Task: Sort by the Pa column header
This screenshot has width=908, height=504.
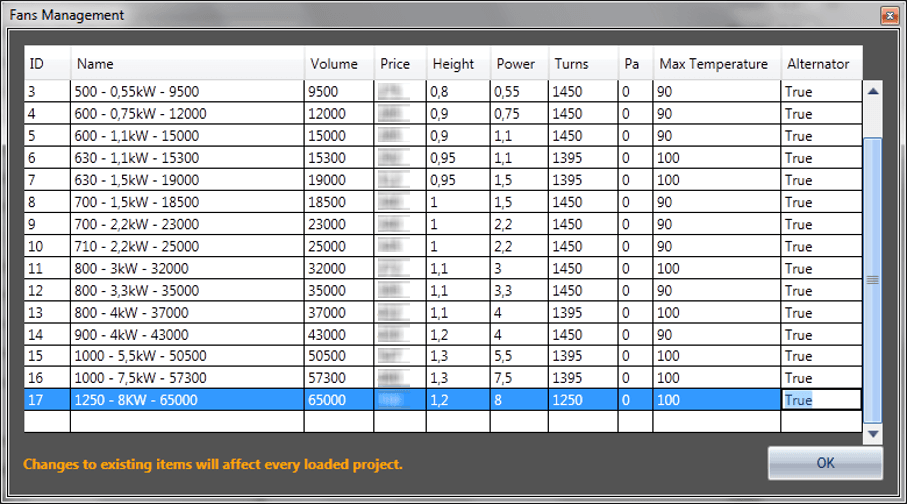Action: [x=635, y=63]
